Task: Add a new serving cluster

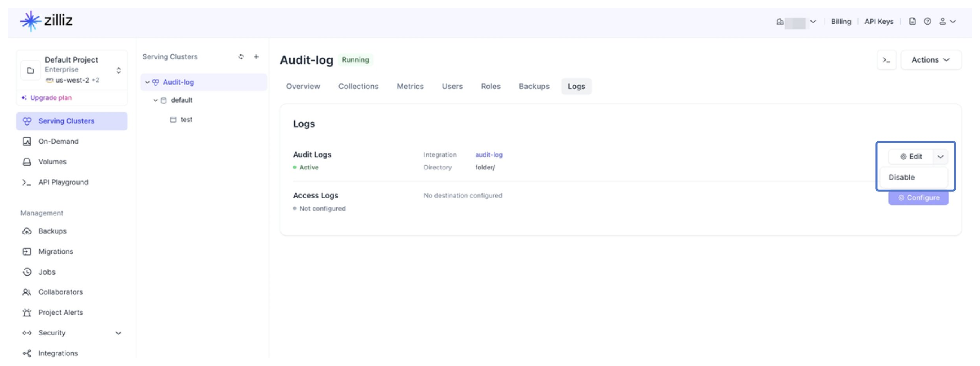Action: coord(256,57)
